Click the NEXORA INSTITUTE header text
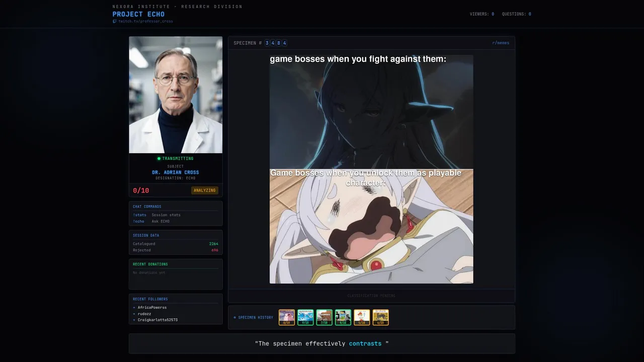This screenshot has width=644, height=362. click(x=178, y=7)
